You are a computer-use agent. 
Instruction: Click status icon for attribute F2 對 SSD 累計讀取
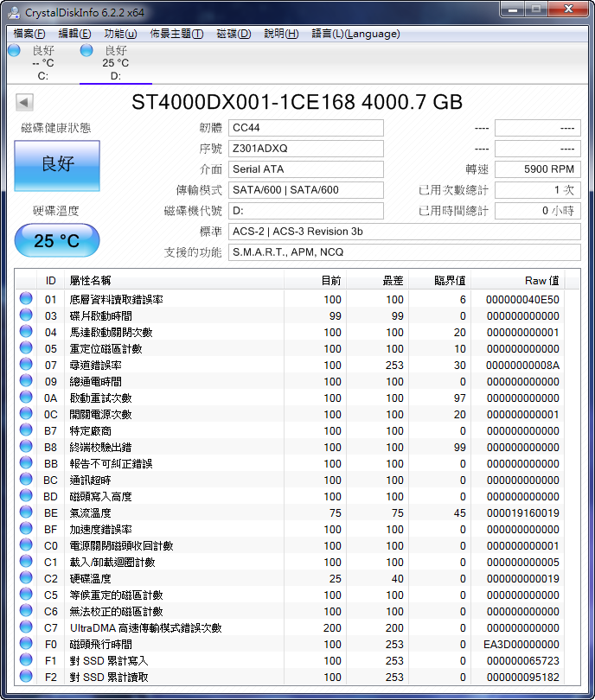tap(26, 676)
